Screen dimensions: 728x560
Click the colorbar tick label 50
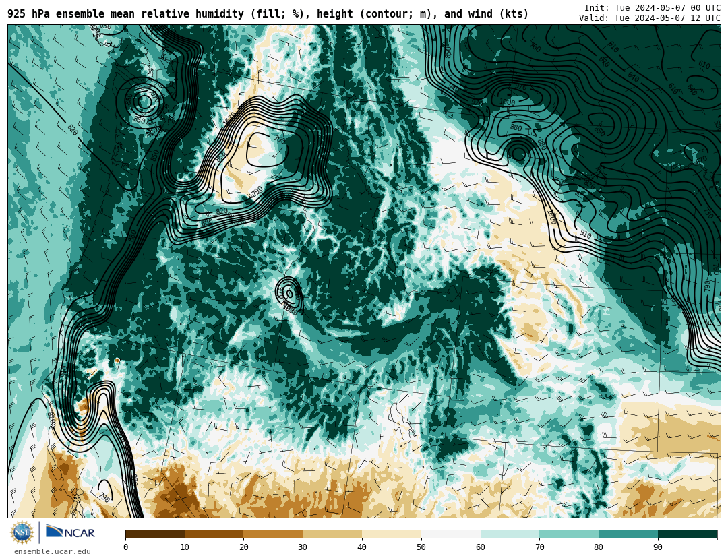point(421,547)
